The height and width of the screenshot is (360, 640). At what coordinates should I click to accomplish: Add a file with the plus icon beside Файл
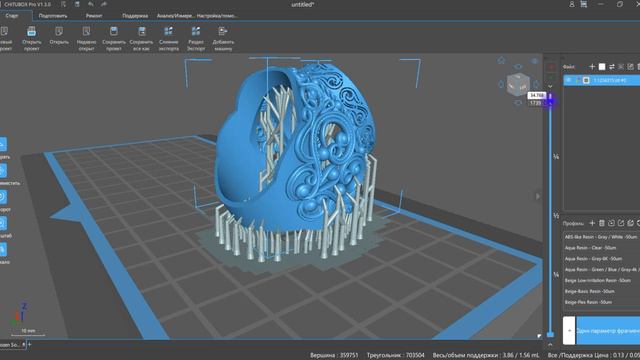592,67
